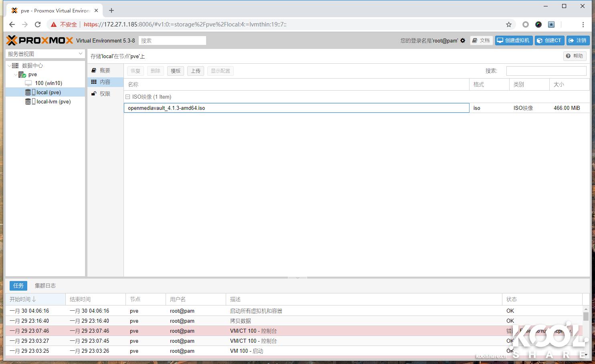Viewport: 595px width, 364px height.
Task: Click the Proxmox logo in header
Action: click(x=39, y=40)
